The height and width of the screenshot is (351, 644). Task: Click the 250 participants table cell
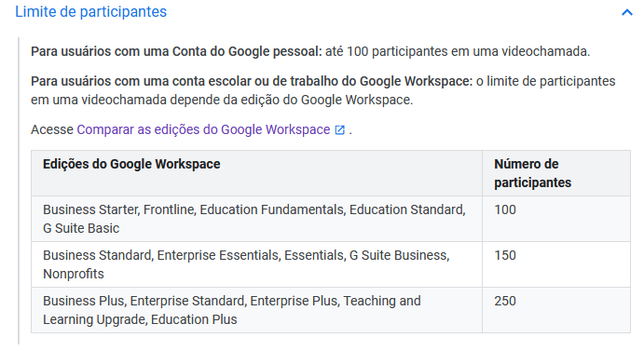tap(556, 310)
